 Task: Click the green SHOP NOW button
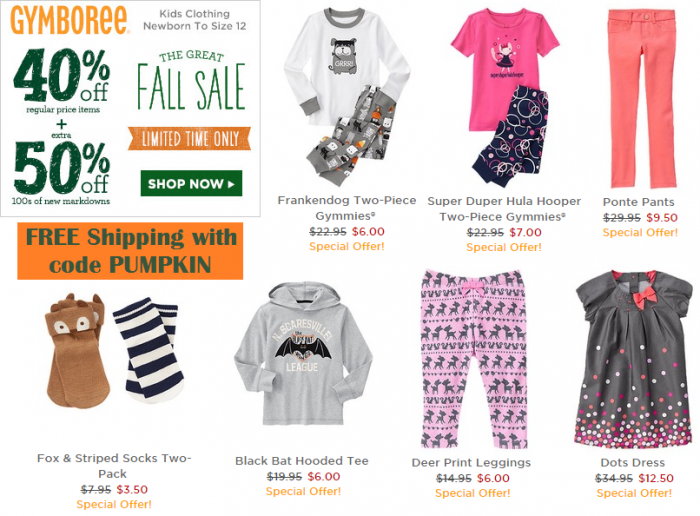tap(191, 184)
